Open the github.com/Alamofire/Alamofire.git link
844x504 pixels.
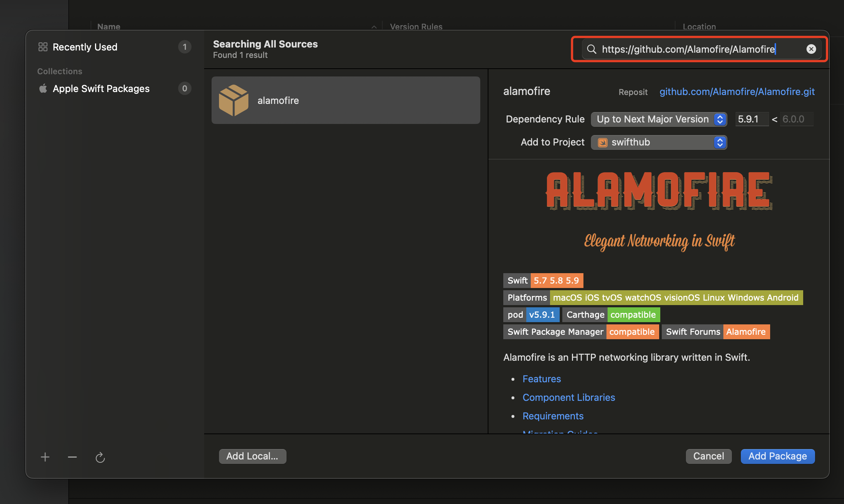[737, 92]
